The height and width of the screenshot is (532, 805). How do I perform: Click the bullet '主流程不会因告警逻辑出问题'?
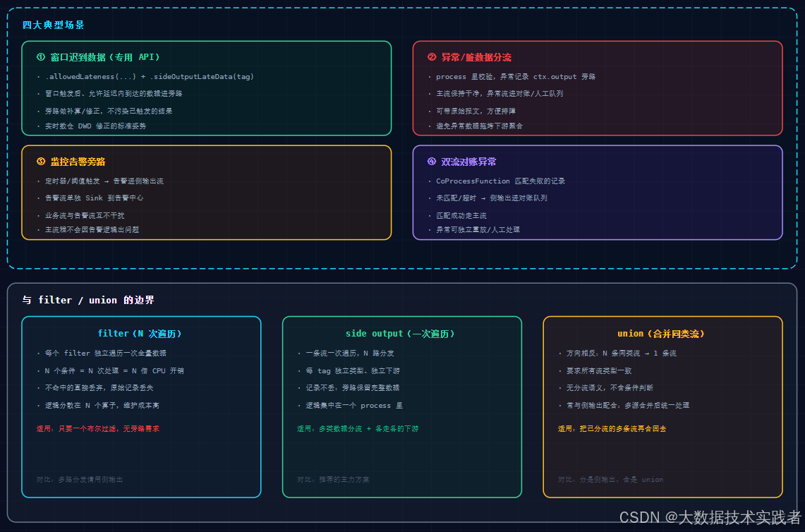92,229
